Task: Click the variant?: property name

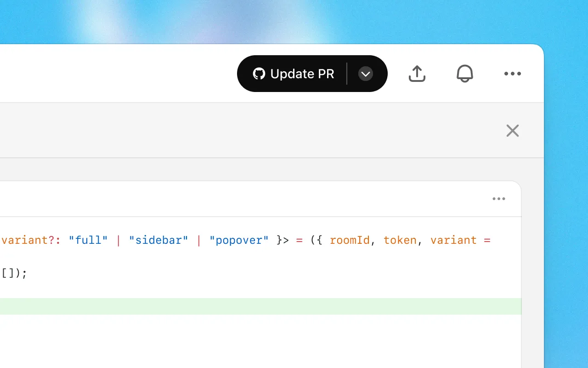Action: coord(28,240)
